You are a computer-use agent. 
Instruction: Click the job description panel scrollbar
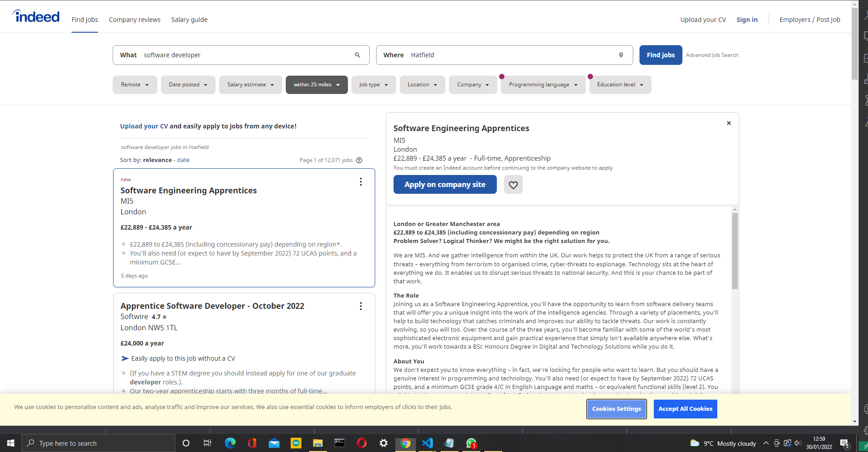click(x=735, y=251)
